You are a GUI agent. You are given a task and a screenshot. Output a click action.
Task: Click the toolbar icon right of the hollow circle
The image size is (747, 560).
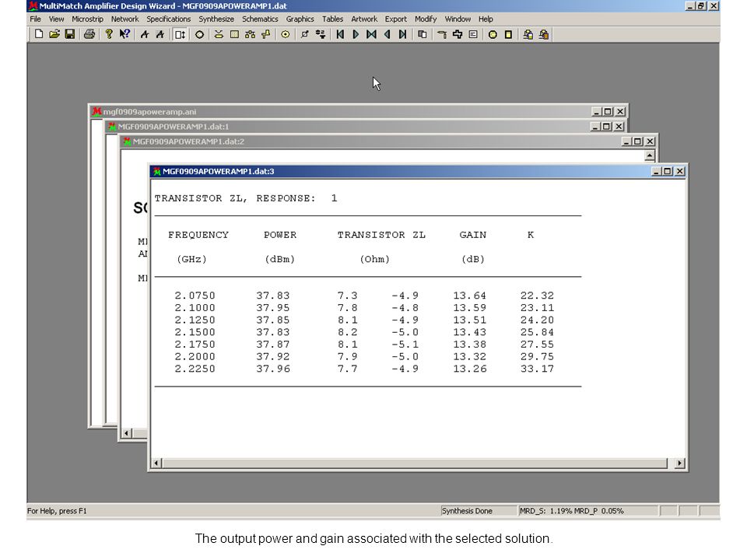point(219,34)
